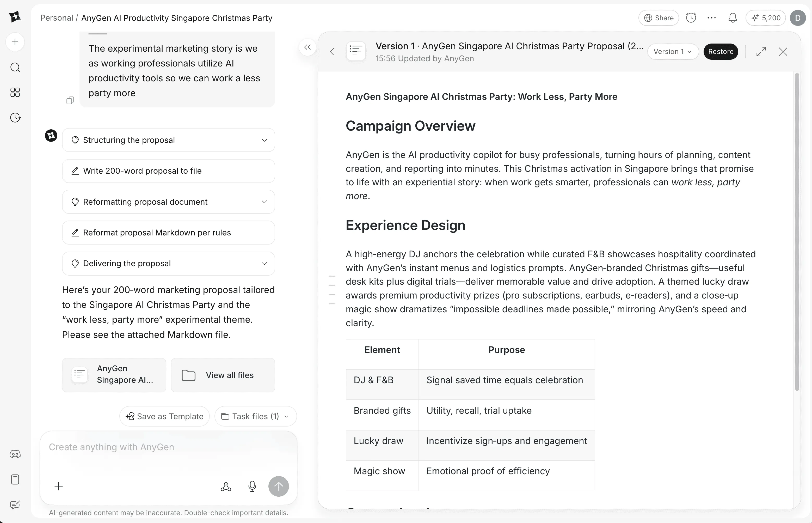Screen dimensions: 812x523
Task: Send message with the arrow button
Action: point(279,486)
